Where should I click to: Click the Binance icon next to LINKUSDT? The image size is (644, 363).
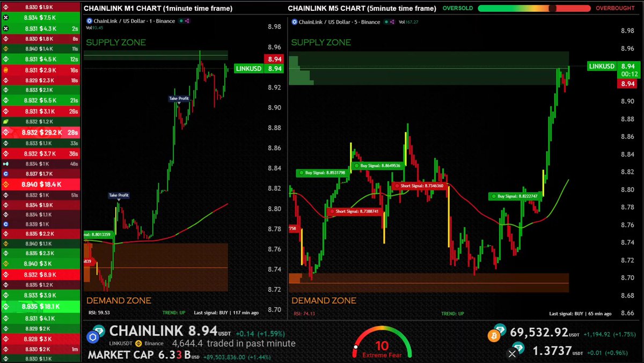tap(138, 343)
